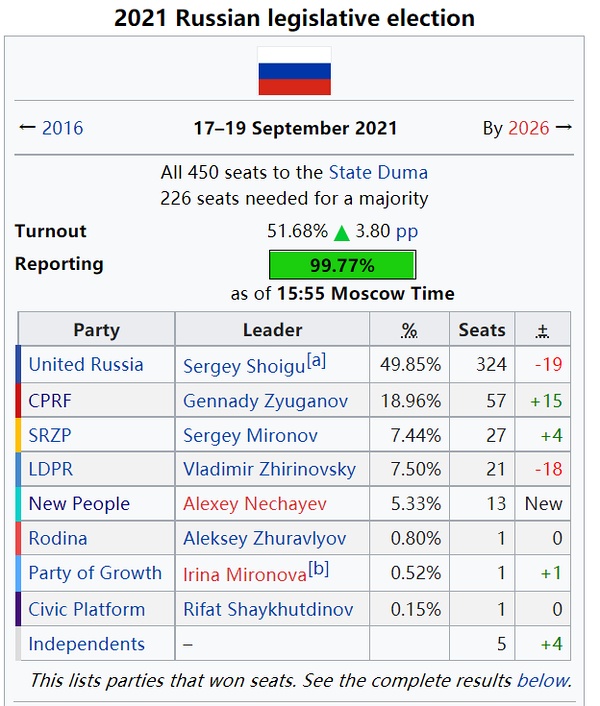
Task: Open the Civic Platform party link
Action: [x=86, y=609]
